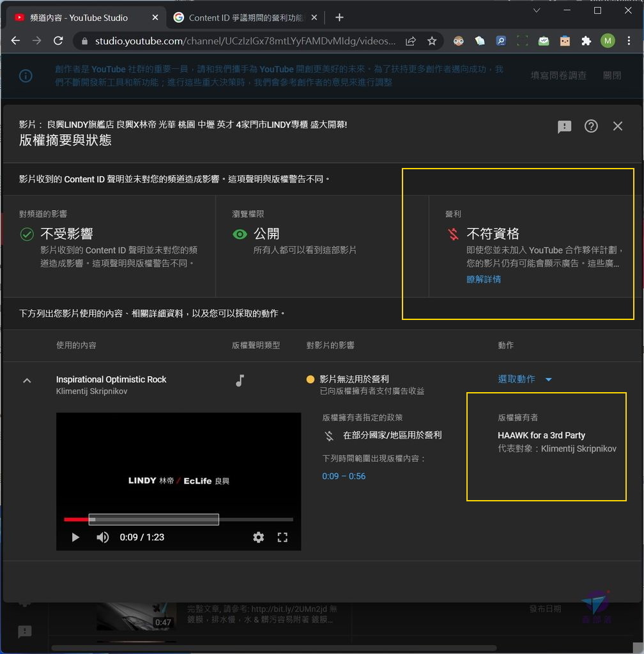
Task: Reload the YouTube Studio page
Action: click(58, 40)
